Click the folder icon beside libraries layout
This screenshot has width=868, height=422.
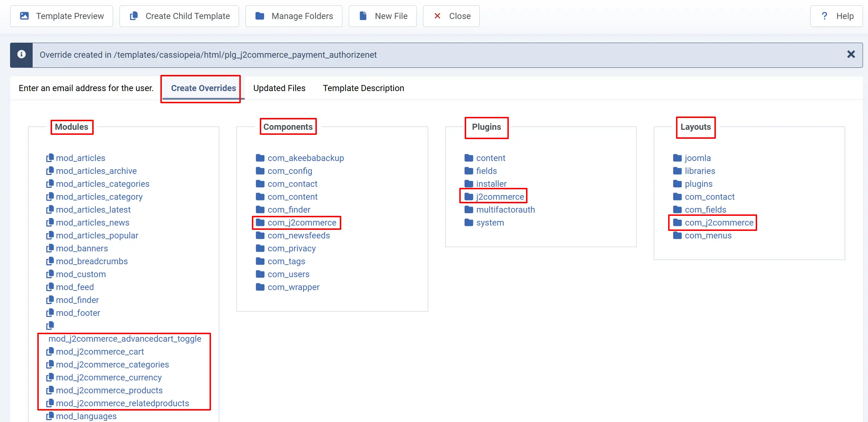click(677, 171)
